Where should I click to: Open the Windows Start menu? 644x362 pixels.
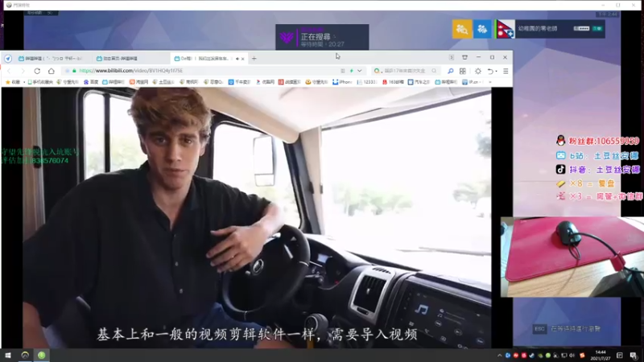(x=8, y=355)
